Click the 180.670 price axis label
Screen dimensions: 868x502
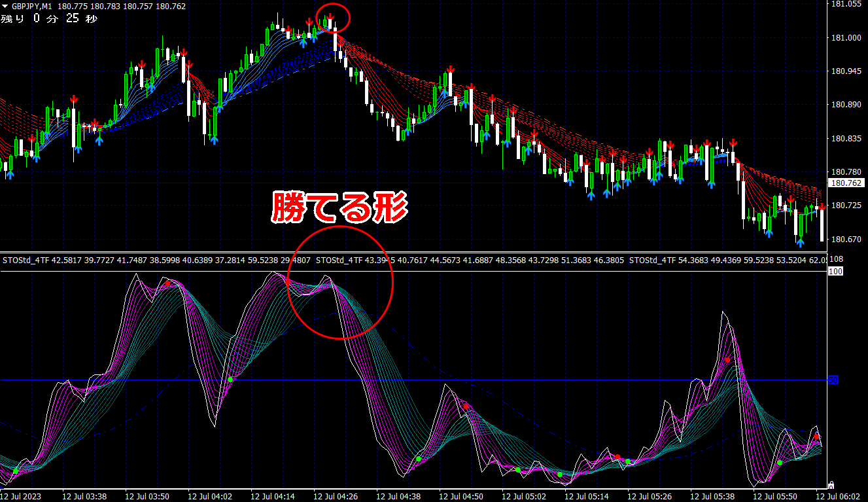coord(846,240)
